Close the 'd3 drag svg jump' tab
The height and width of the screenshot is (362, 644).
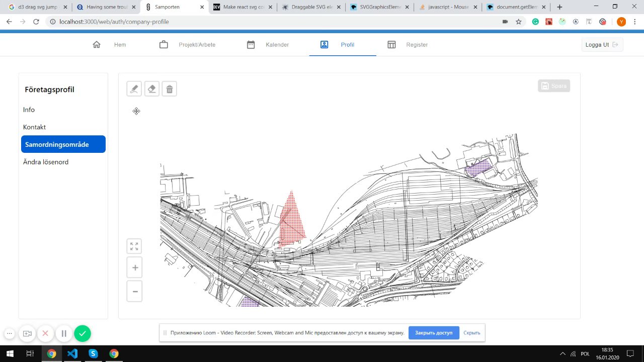pos(65,7)
